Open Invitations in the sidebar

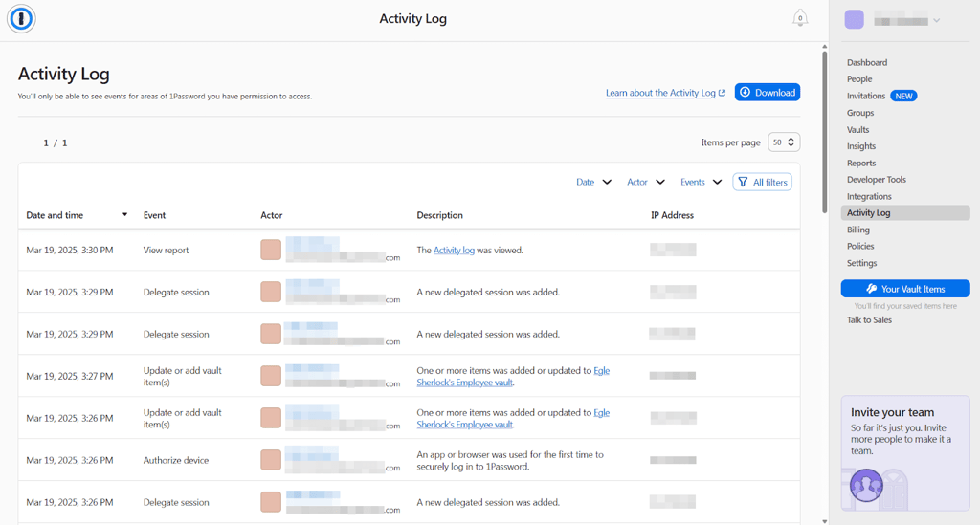(x=866, y=97)
